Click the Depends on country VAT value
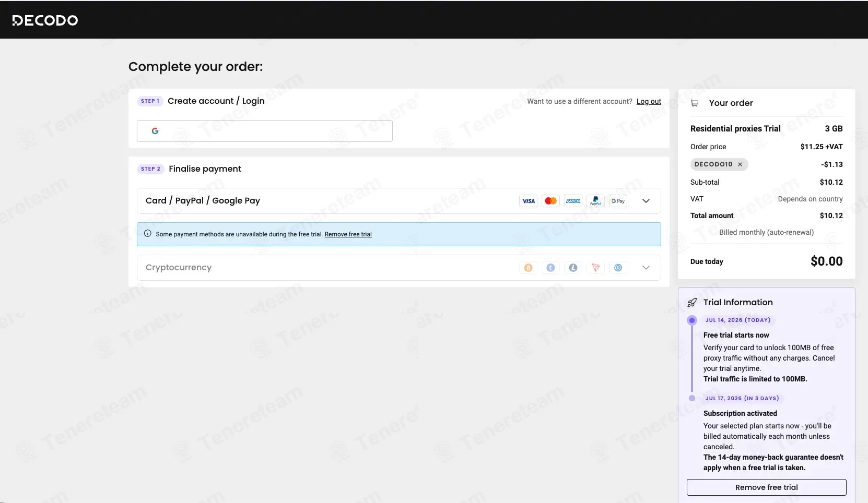868x503 pixels. (x=810, y=199)
